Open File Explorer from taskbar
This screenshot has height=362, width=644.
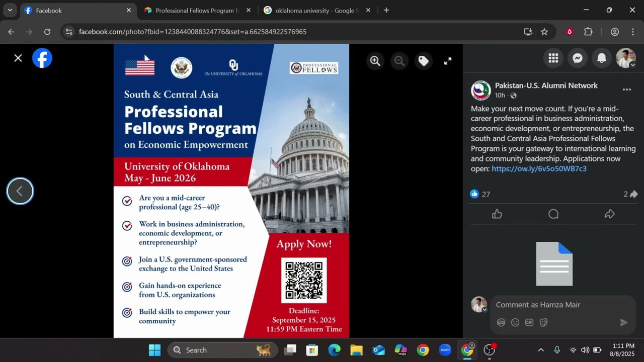click(x=357, y=350)
